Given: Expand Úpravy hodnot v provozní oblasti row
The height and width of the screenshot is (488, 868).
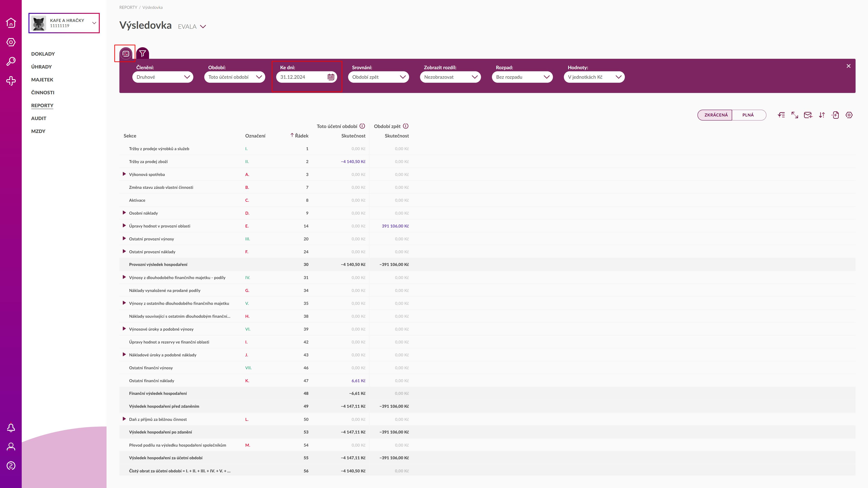Looking at the screenshot, I should 124,226.
